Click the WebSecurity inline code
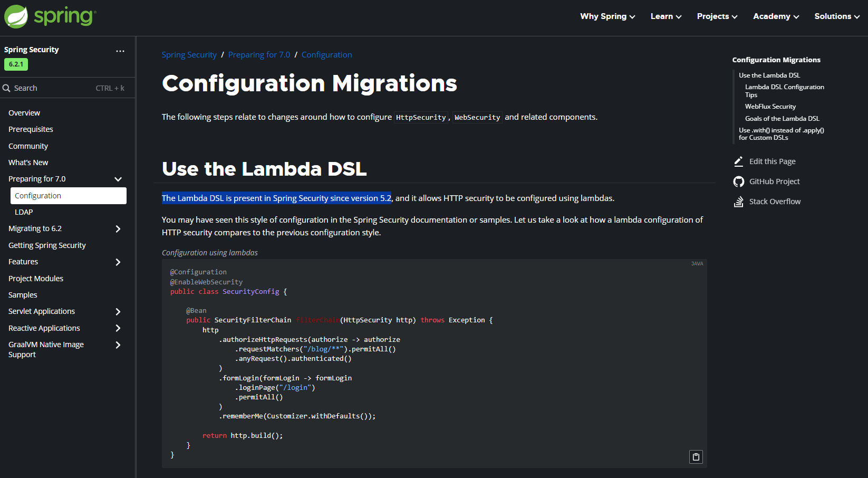868x478 pixels. tap(477, 118)
